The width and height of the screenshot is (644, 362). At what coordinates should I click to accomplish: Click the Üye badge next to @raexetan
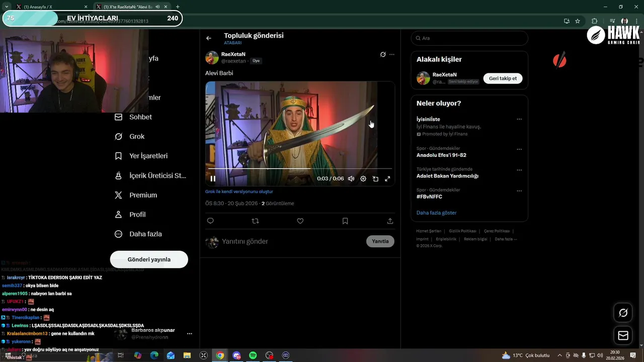(256, 61)
